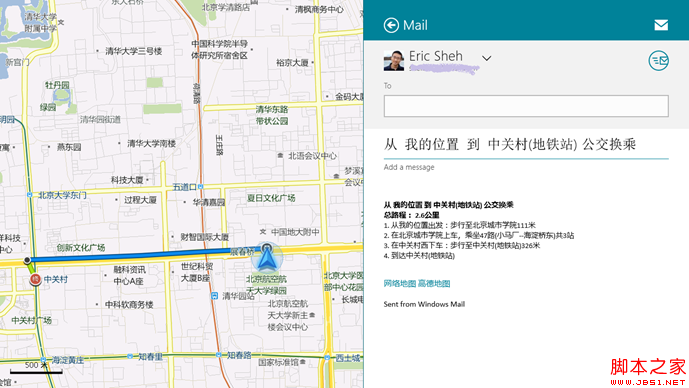Click the 西土城 station marker
This screenshot has width=689, height=388.
(327, 358)
